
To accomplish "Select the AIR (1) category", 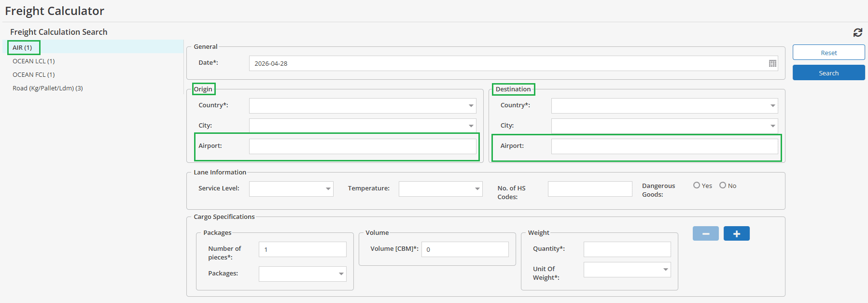I will (93, 47).
